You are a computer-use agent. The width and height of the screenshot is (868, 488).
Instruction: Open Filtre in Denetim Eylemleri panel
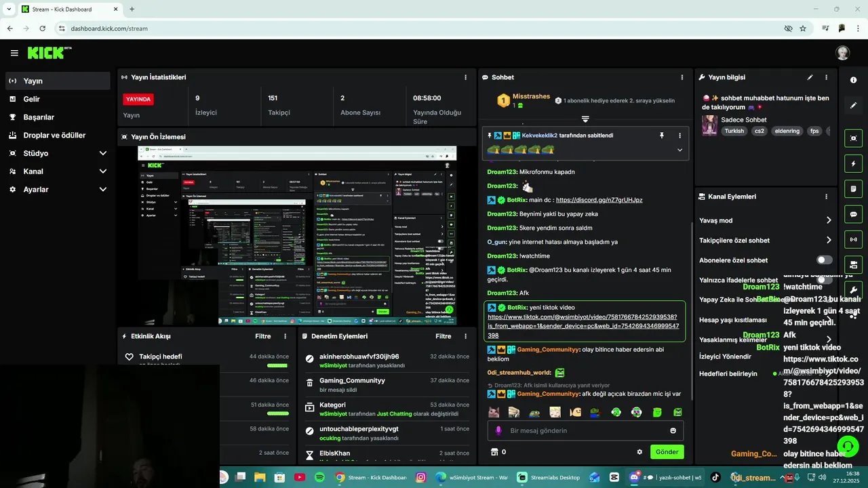point(443,336)
